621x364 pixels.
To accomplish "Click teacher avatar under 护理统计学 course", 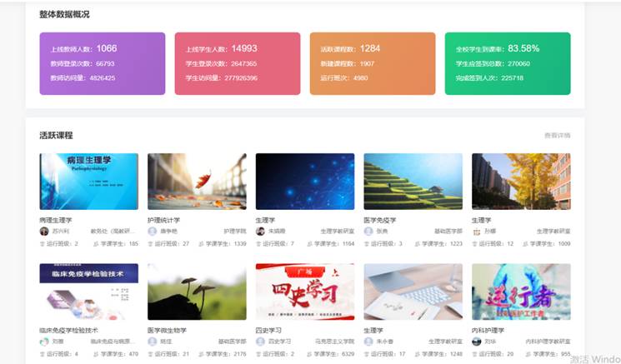I will pyautogui.click(x=152, y=232).
